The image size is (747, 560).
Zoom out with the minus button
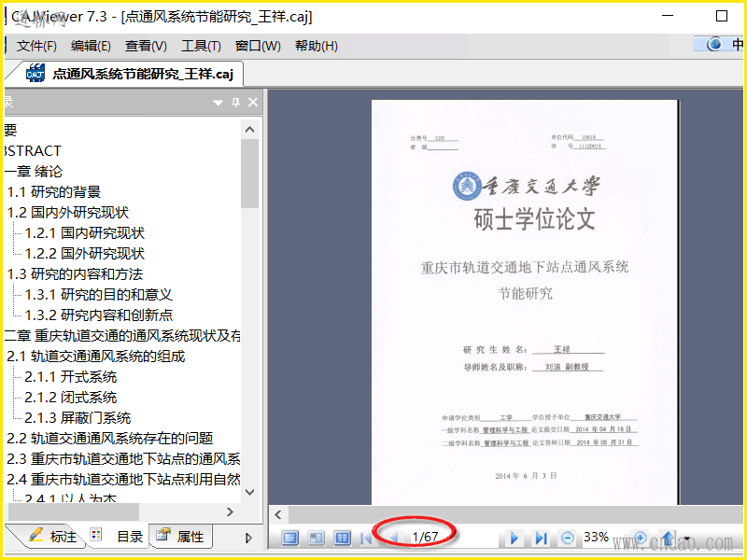[x=567, y=539]
